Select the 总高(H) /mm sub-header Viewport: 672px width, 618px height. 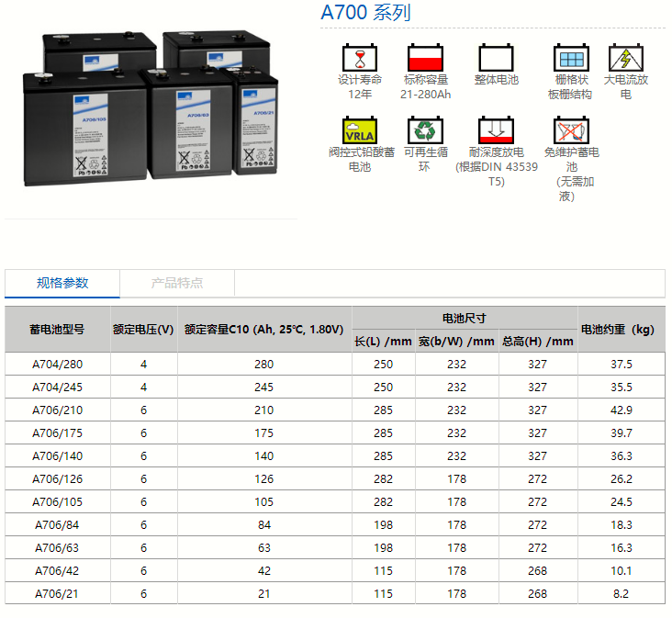538,342
